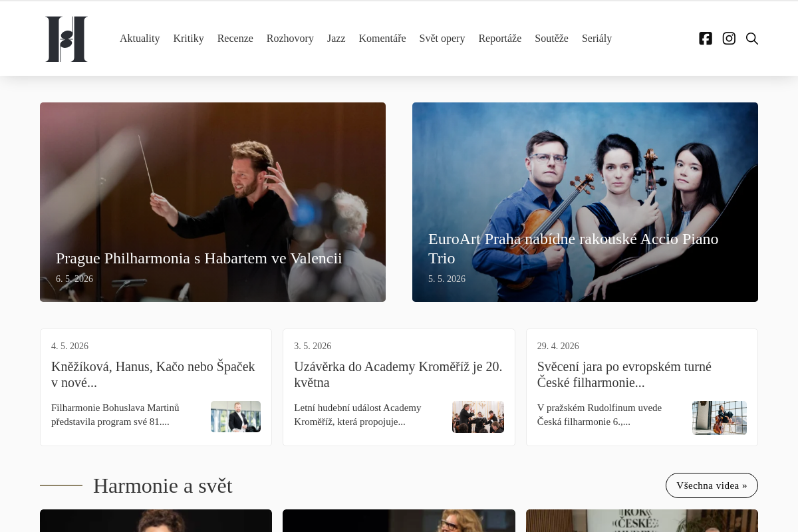Viewport: 798px width, 532px height.
Task: Open the Instagram icon link
Action: [x=729, y=39]
